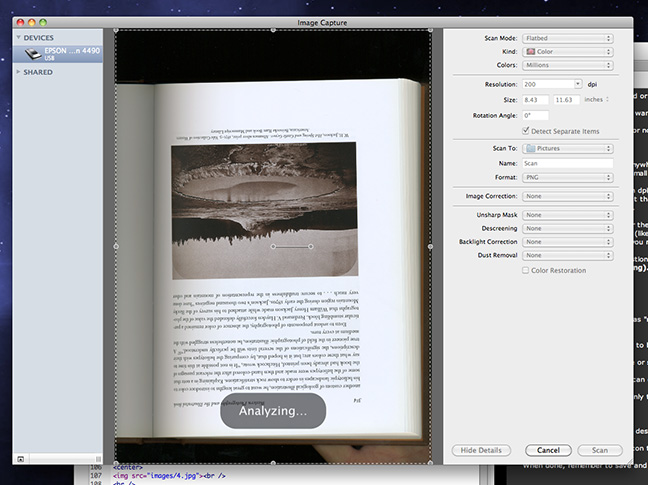
Task: Click the Hide Details button
Action: pyautogui.click(x=481, y=450)
